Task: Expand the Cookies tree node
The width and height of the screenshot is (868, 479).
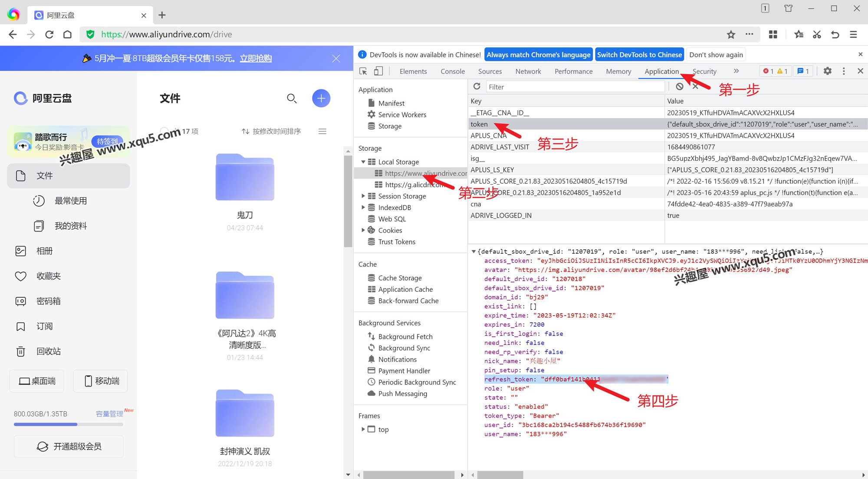Action: (x=363, y=230)
